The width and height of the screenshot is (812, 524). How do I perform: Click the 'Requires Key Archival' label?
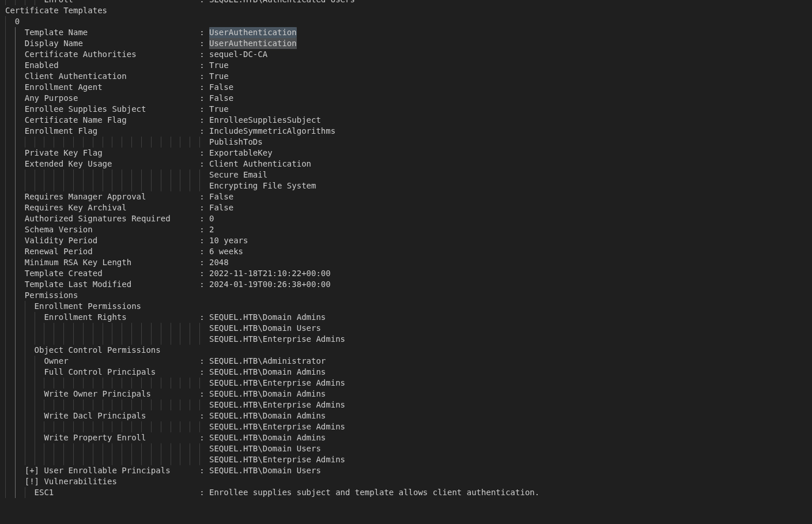(75, 208)
